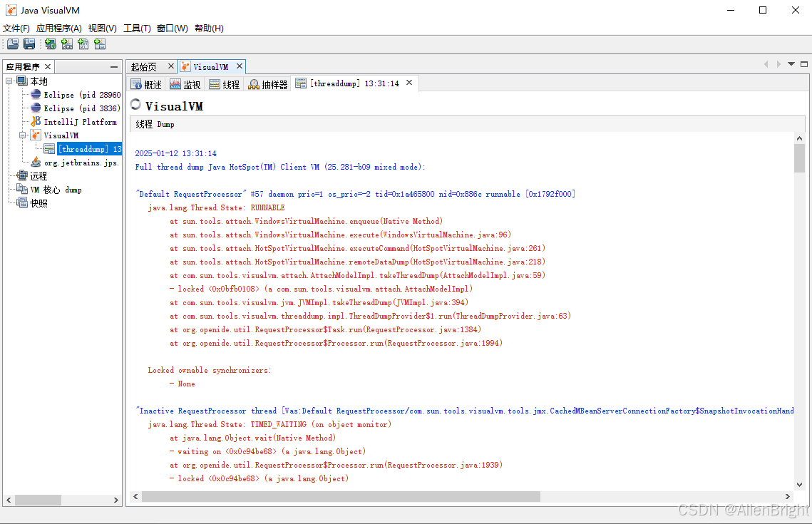
Task: Click the Eclipse icon for pid 3836
Action: click(36, 108)
